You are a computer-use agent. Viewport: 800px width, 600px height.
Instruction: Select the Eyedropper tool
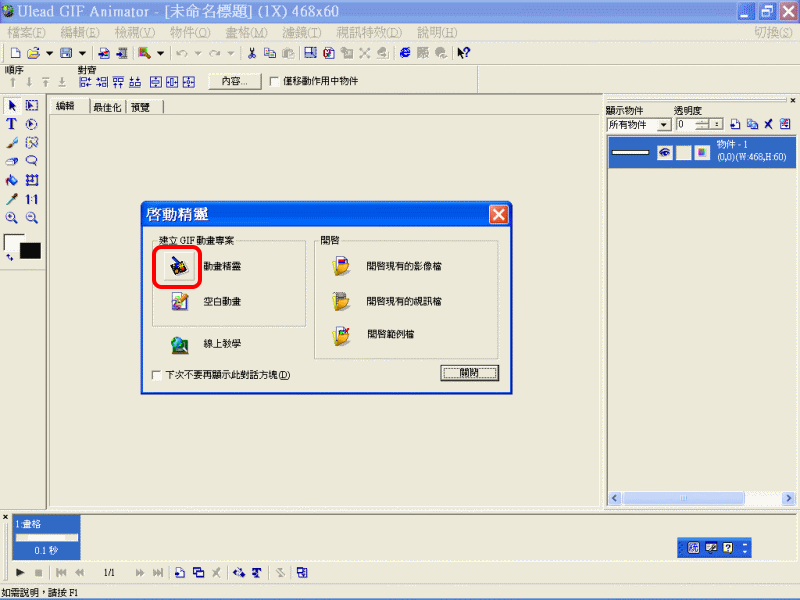pos(12,199)
